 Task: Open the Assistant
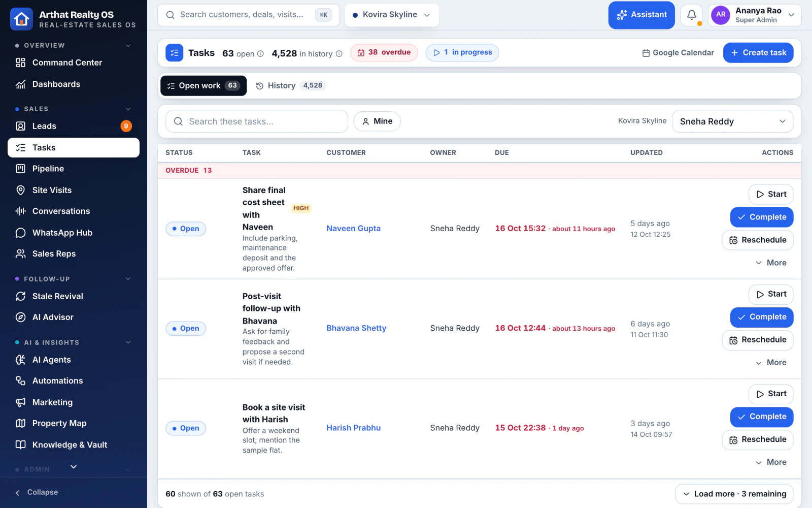(x=641, y=15)
